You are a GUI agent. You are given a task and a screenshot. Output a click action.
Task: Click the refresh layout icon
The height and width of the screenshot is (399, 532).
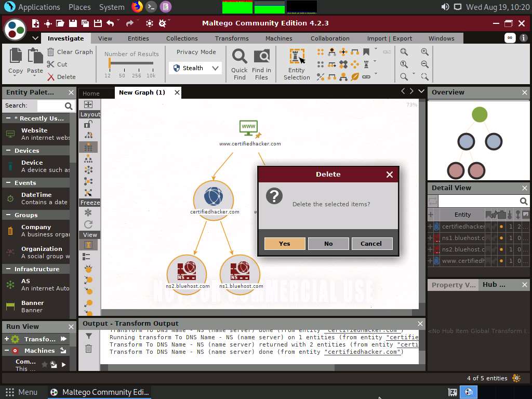point(88,224)
